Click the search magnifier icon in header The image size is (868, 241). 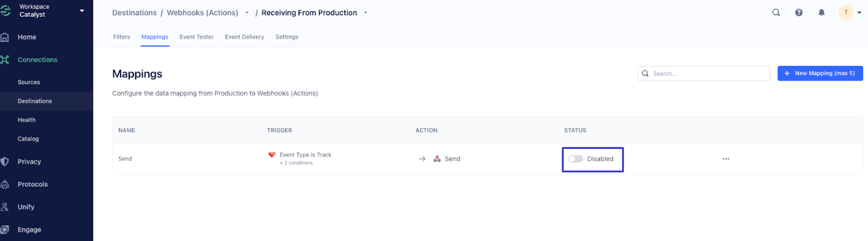(x=776, y=12)
